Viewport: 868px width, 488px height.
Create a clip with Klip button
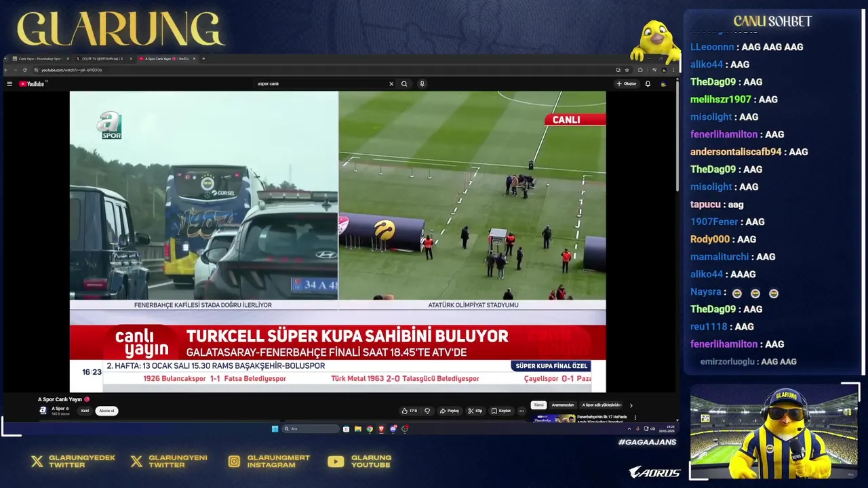[x=475, y=411]
